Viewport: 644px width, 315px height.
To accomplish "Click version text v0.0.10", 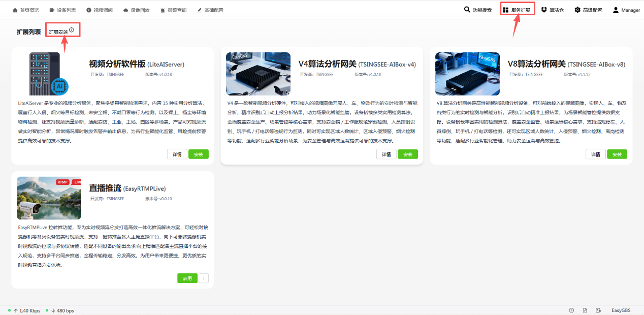I will pos(165,199).
